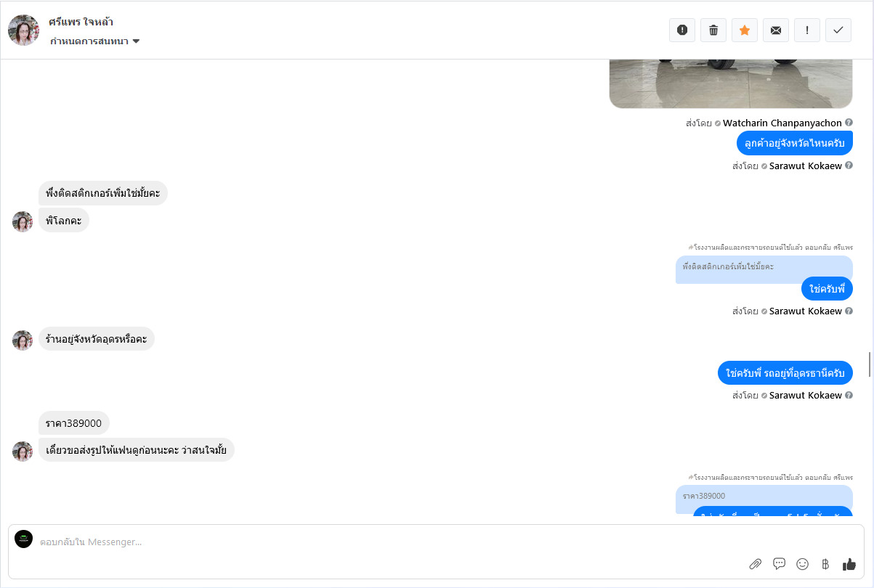
Task: Click the baht payment request icon
Action: 825,564
